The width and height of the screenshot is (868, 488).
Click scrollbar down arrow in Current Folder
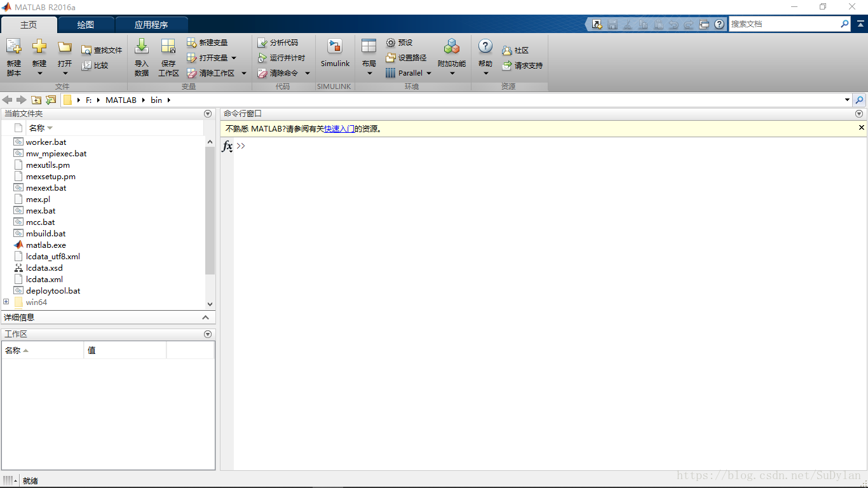210,304
